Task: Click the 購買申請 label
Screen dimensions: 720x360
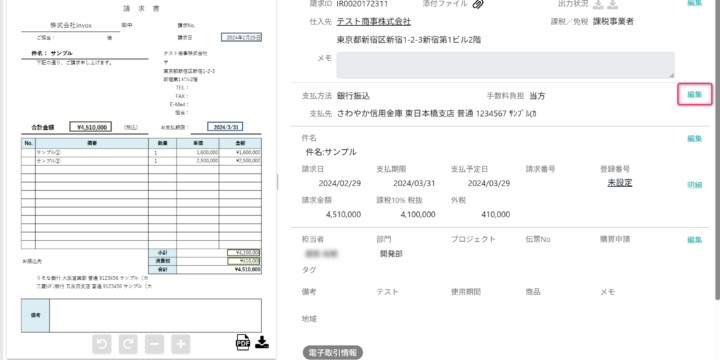Action: 615,239
